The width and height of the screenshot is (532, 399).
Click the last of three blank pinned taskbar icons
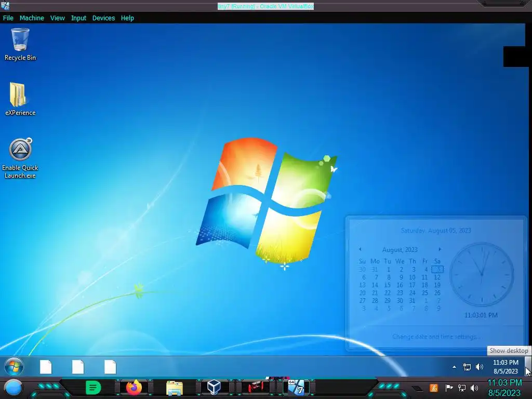(x=110, y=367)
